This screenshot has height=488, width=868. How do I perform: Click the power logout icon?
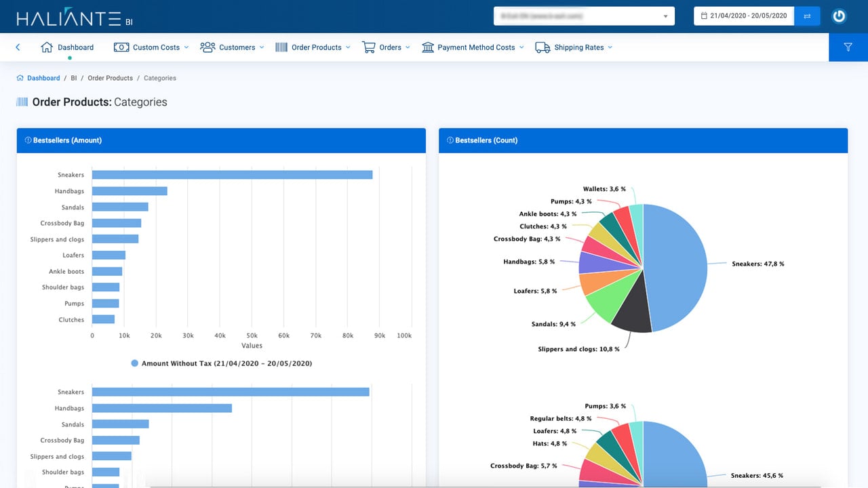(839, 16)
